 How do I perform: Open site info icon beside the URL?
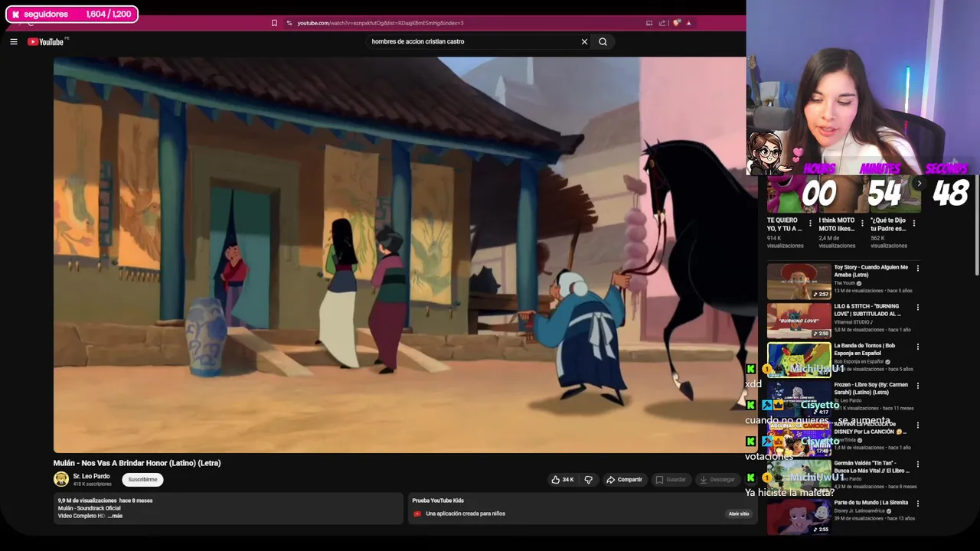coord(289,23)
